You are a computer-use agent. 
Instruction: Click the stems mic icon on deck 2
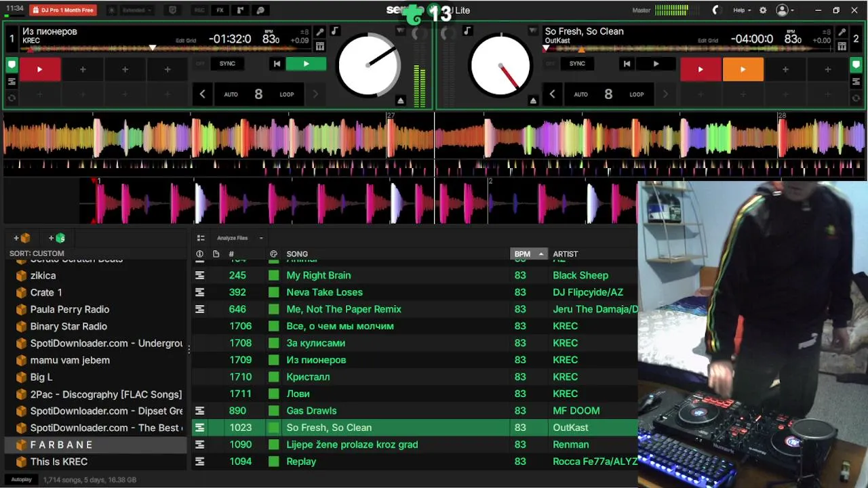tap(842, 32)
